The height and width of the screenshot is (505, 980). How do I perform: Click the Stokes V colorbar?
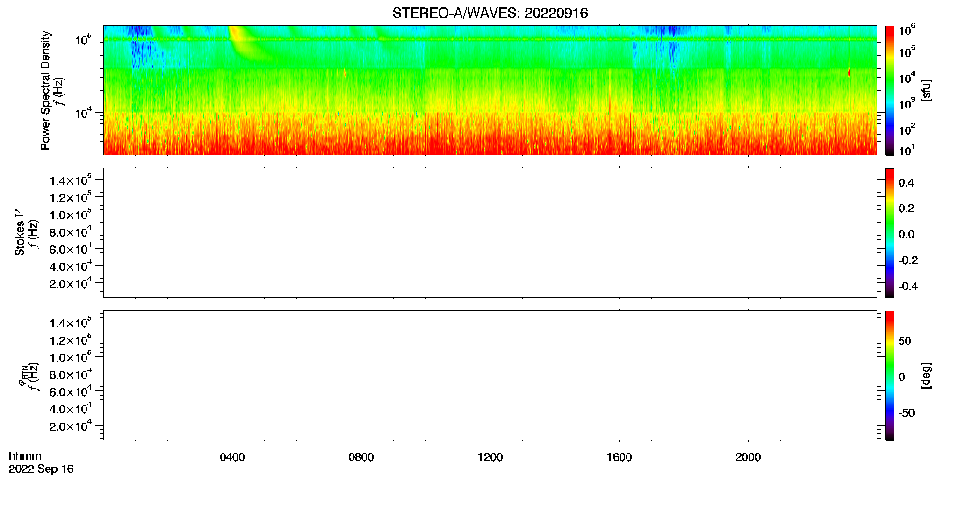(889, 233)
